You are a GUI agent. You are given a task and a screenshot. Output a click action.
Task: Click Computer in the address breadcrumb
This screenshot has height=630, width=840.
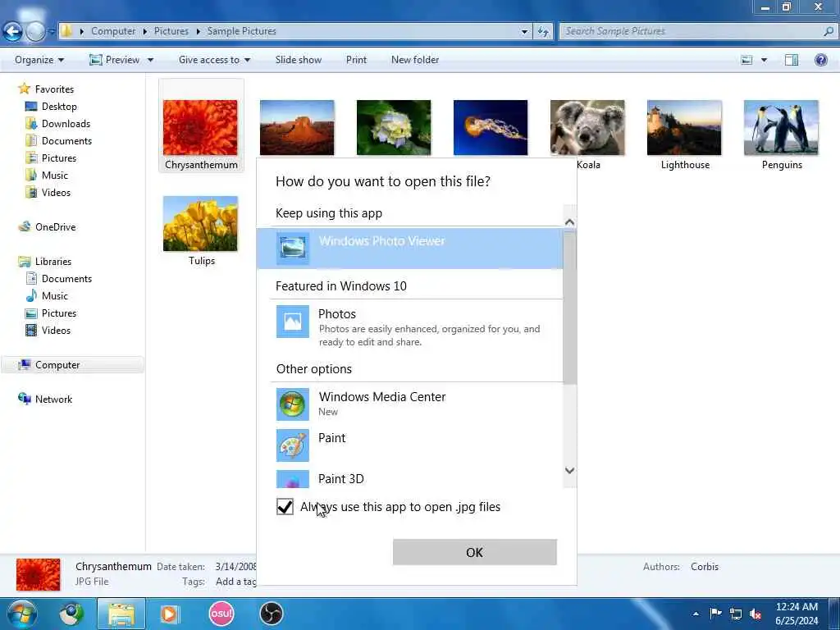point(113,31)
